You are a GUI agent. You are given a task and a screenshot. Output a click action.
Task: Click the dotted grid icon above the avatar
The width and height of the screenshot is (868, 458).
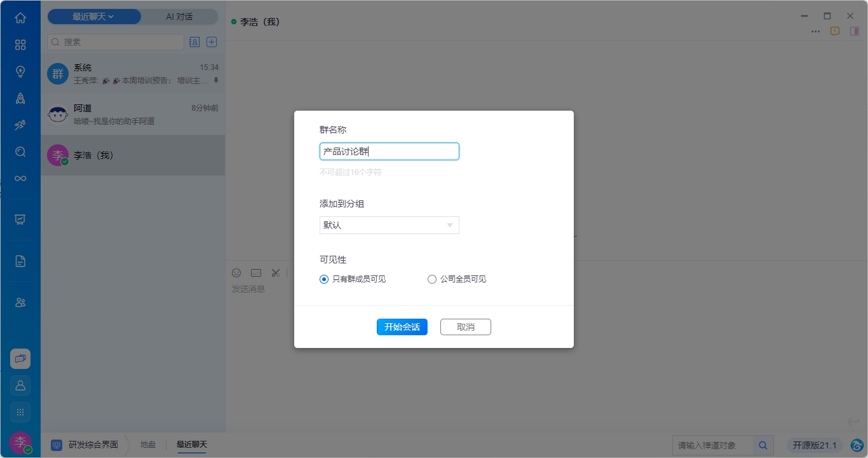tap(20, 412)
